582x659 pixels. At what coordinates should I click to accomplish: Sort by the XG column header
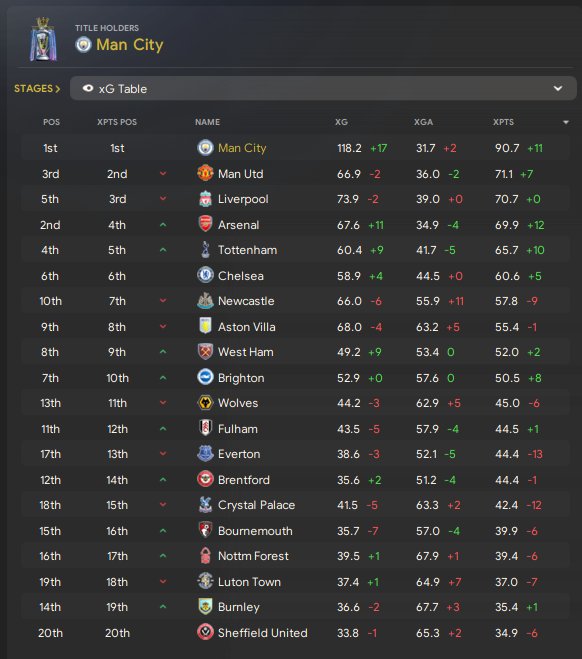[x=341, y=122]
